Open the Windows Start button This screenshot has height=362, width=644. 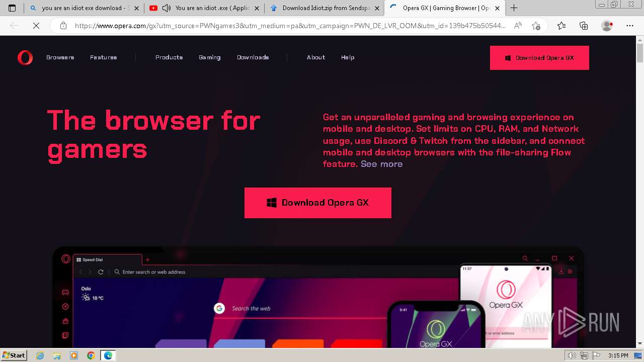(x=14, y=355)
